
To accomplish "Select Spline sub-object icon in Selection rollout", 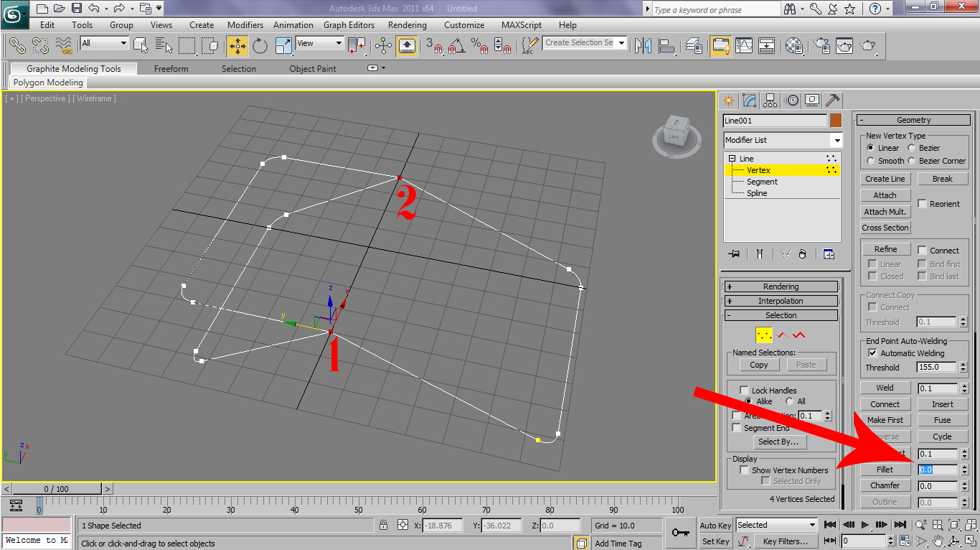I will [799, 335].
